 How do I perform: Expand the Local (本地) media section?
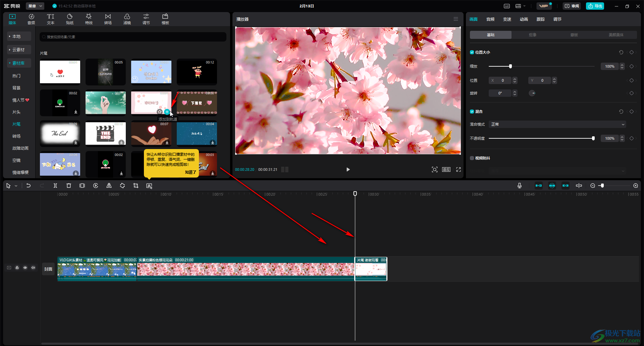(19, 36)
